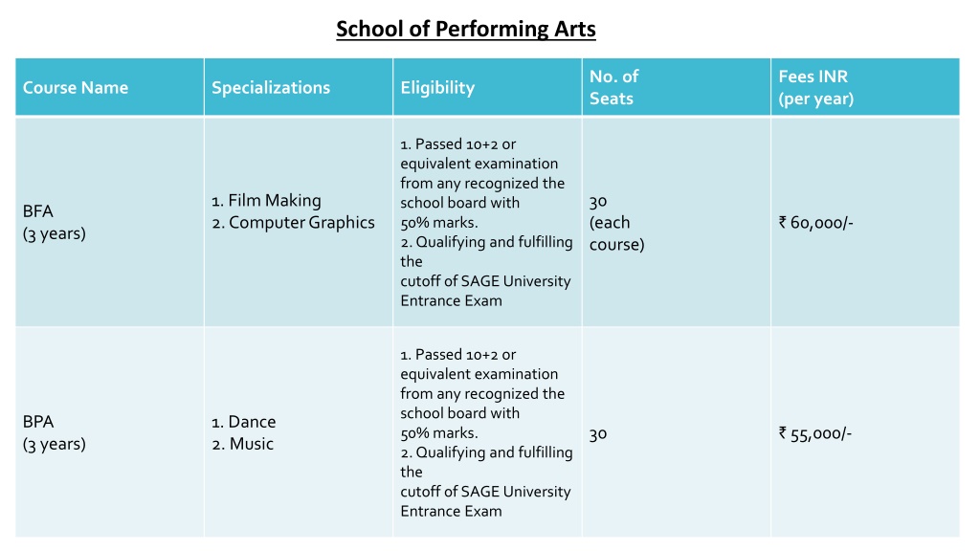
Task: Select the Specializations column header
Action: [271, 87]
